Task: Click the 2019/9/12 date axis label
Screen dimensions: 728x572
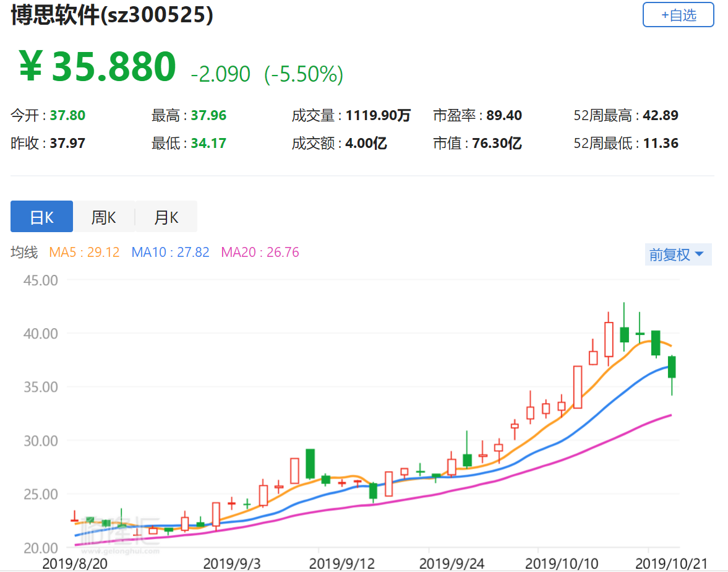Action: pyautogui.click(x=342, y=563)
